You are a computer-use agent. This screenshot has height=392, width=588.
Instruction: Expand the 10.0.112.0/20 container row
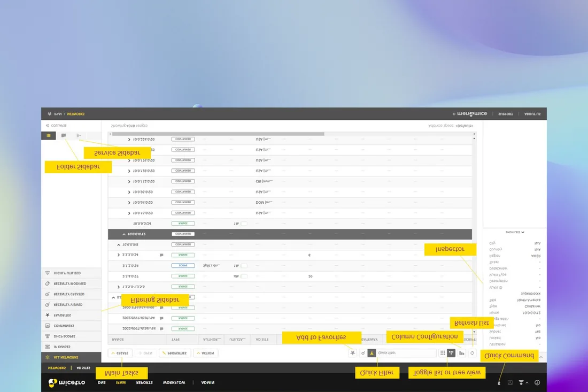coord(129,181)
